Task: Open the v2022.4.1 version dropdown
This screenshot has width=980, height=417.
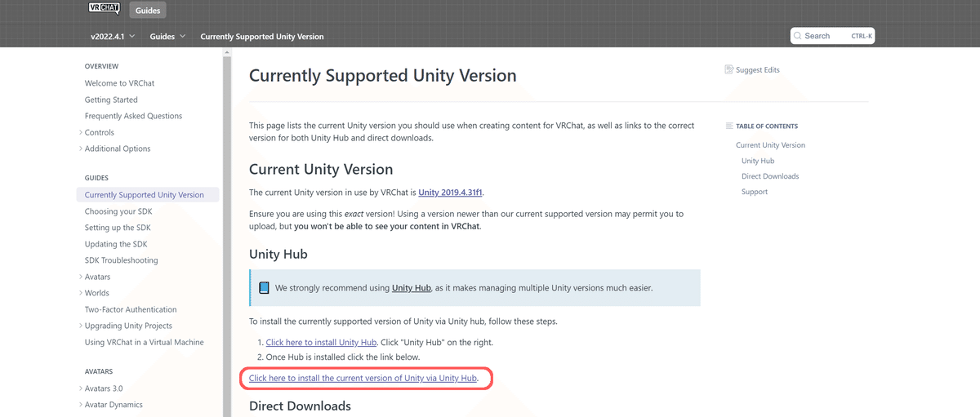Action: [x=113, y=36]
